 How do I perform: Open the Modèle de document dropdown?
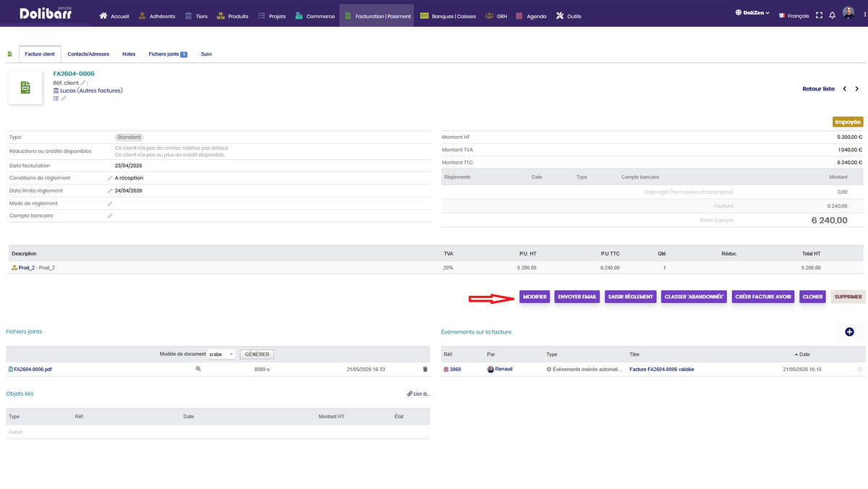tap(221, 354)
